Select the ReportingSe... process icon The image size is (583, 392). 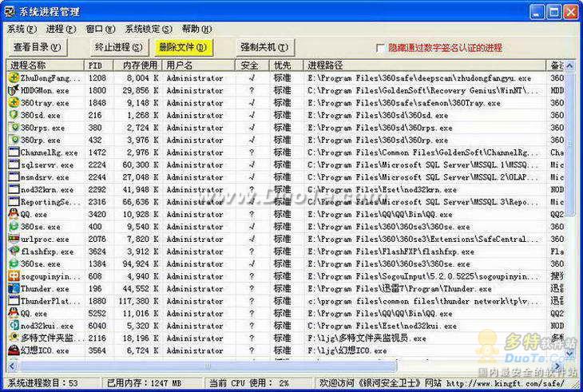click(x=14, y=202)
